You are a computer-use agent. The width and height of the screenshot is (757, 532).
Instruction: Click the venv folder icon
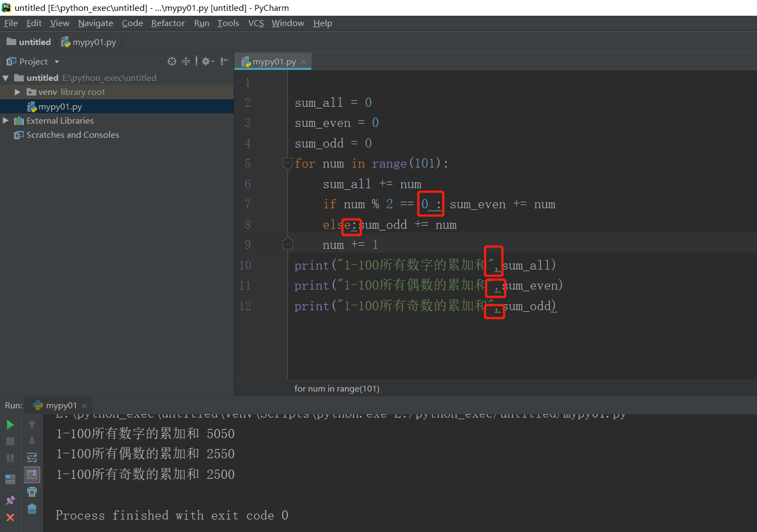point(31,92)
